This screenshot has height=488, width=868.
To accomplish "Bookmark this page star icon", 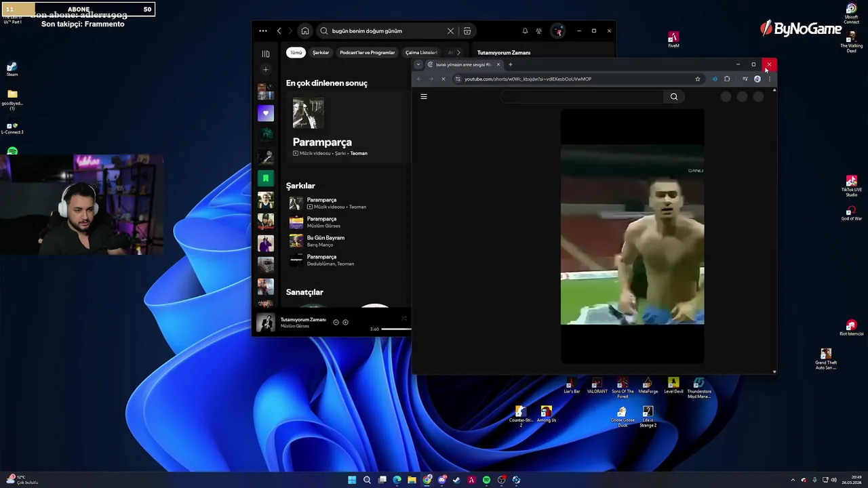I will 697,79.
